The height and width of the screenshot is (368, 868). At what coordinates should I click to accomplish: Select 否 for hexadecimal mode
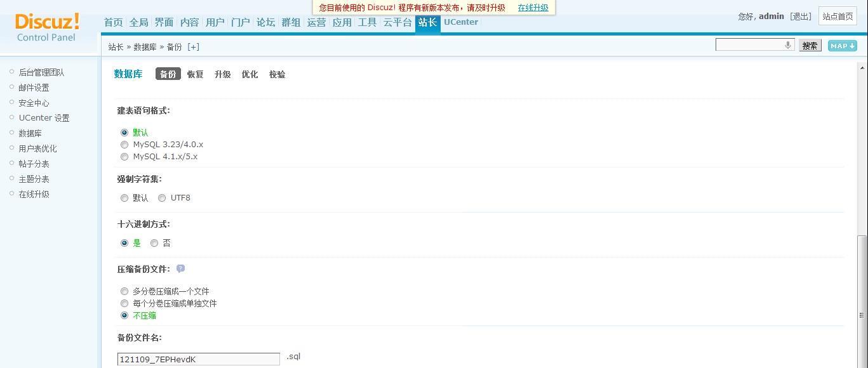tap(154, 242)
